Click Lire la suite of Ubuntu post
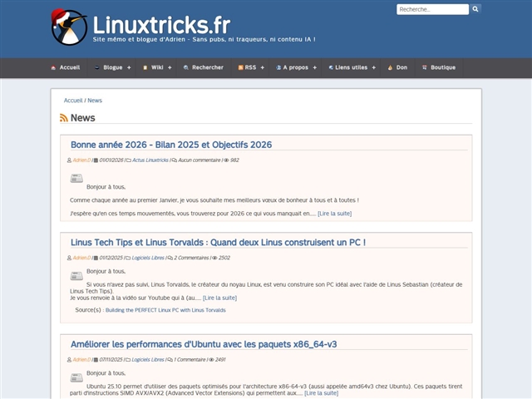532x399 pixels. [322, 393]
